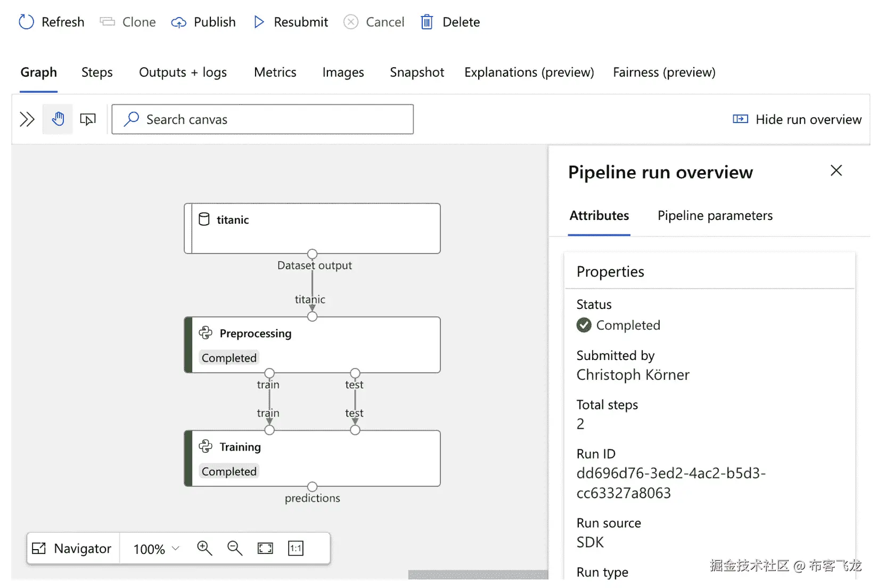877x588 pixels.
Task: Click the Search canvas field
Action: coord(263,119)
